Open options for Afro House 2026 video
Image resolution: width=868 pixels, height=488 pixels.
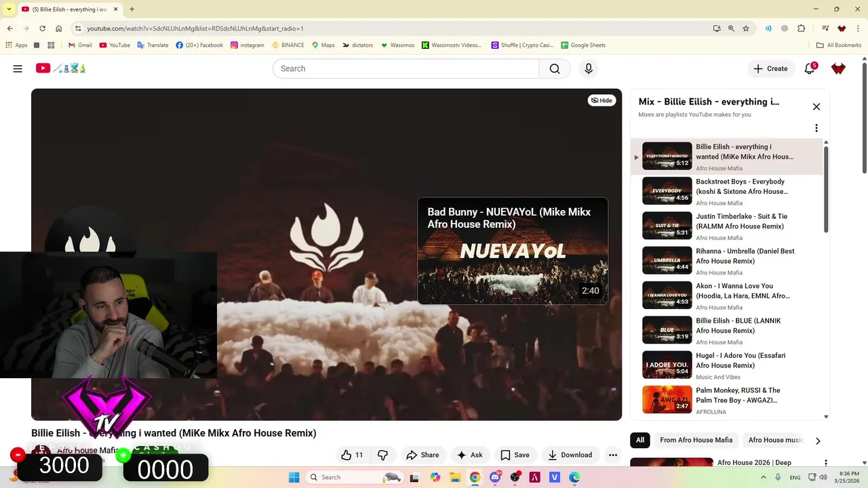[825, 463]
